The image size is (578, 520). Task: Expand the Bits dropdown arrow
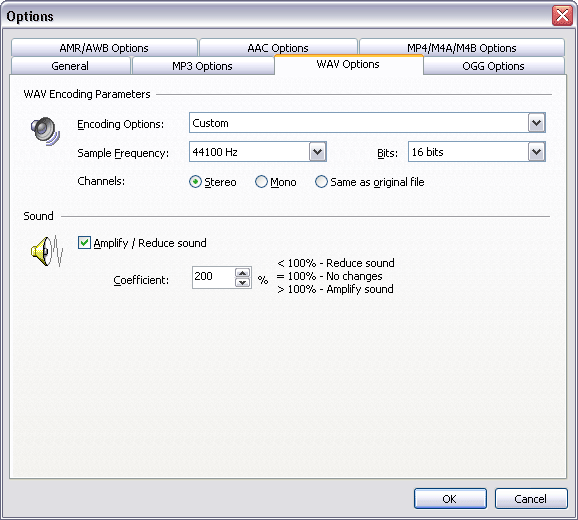pos(536,152)
